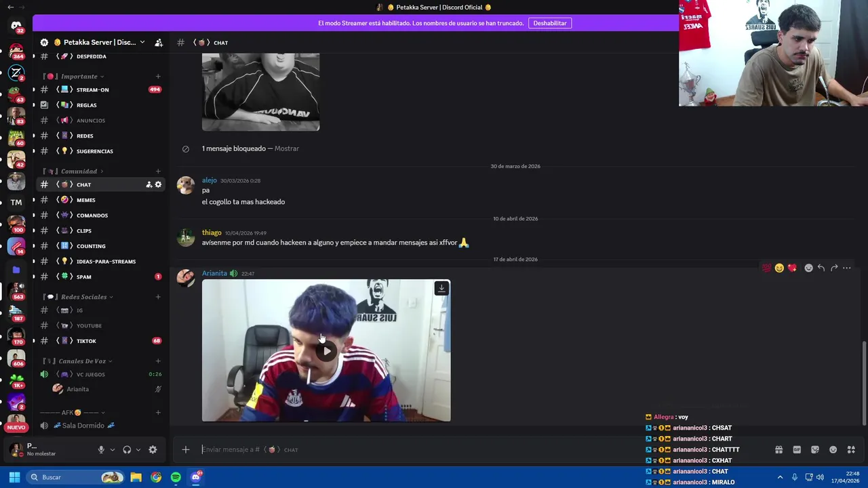The height and width of the screenshot is (488, 868).
Task: Open the taskbar clock and date
Action: coord(846,477)
